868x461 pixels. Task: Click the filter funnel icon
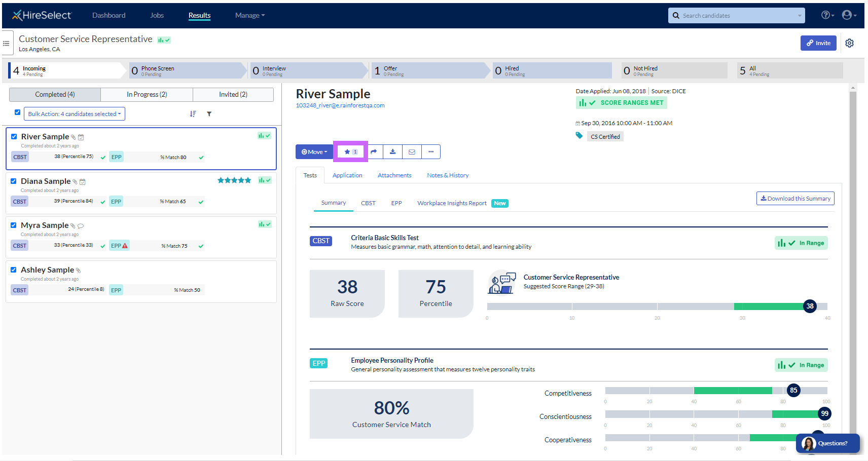(209, 114)
